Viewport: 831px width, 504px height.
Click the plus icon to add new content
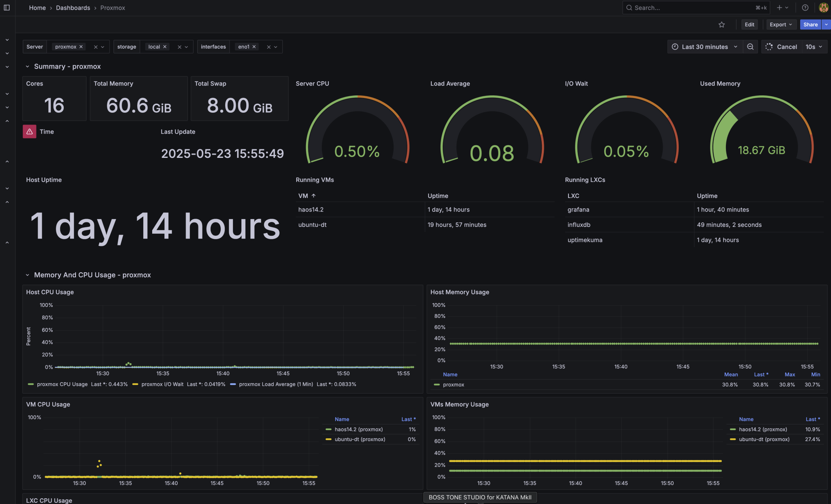tap(779, 7)
